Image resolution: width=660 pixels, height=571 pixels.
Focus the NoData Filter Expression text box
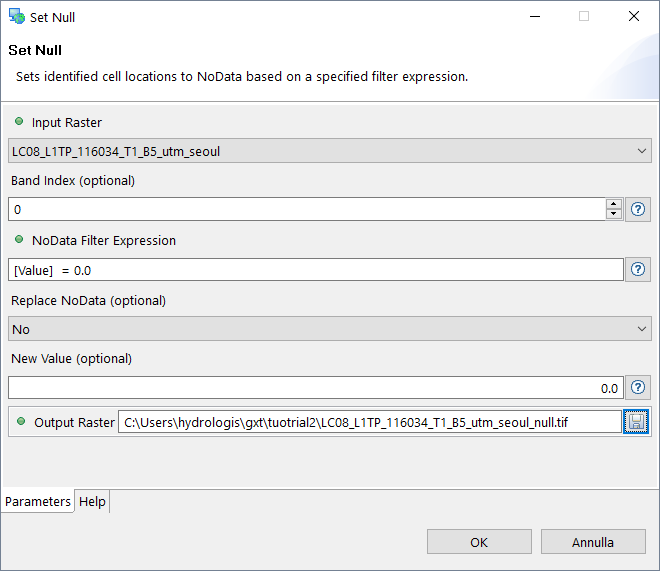[315, 270]
